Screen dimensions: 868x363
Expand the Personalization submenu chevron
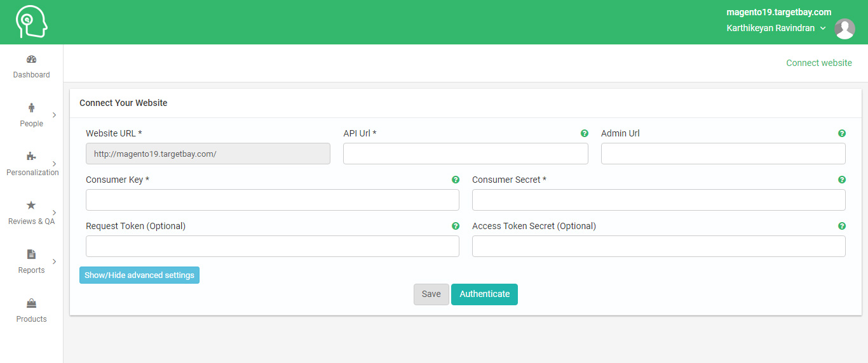coord(54,164)
